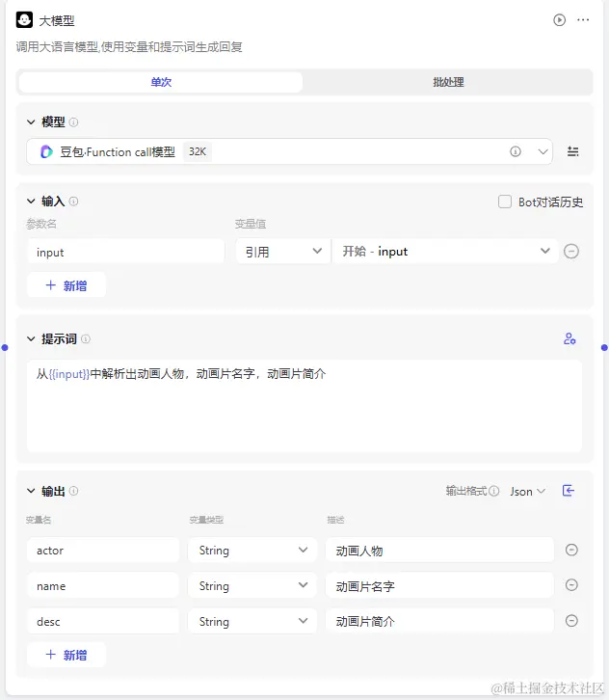Viewport: 609px width, 700px height.
Task: Collapse the 模型 section
Action: tap(31, 121)
